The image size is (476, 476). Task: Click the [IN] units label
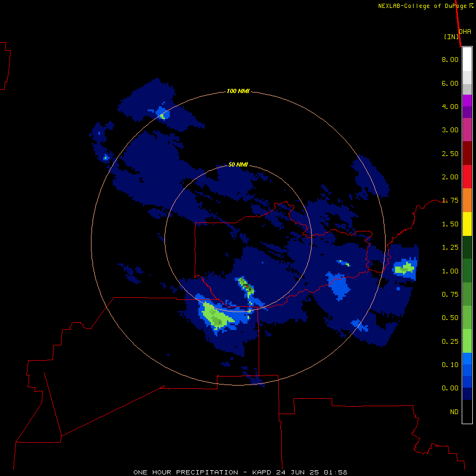pos(451,36)
